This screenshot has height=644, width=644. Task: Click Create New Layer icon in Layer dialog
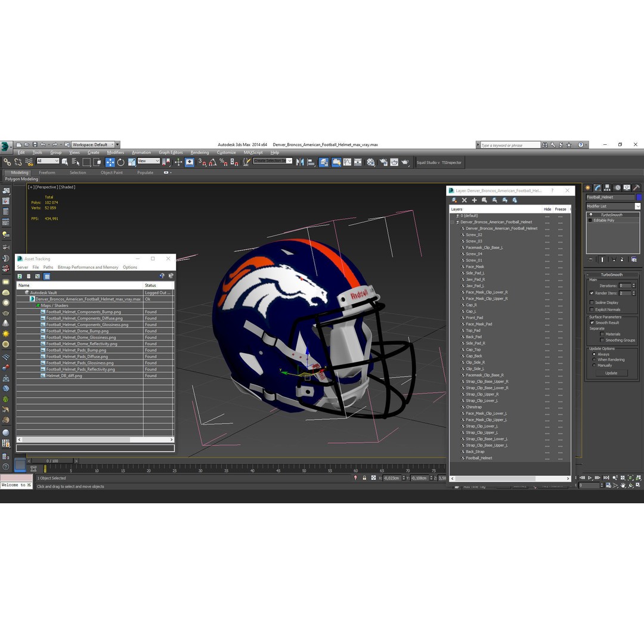point(454,200)
